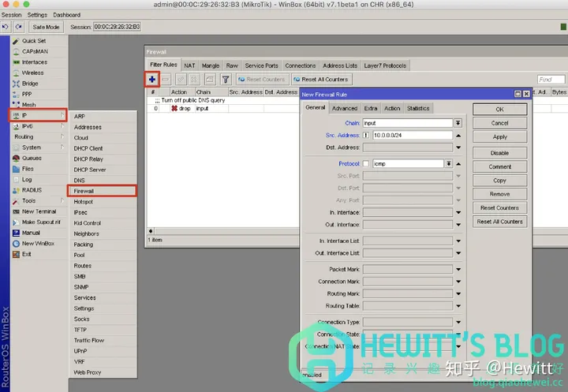Click the horizontal scrollbar left arrow
Image resolution: width=568 pixels, height=392 pixels.
pyautogui.click(x=151, y=231)
